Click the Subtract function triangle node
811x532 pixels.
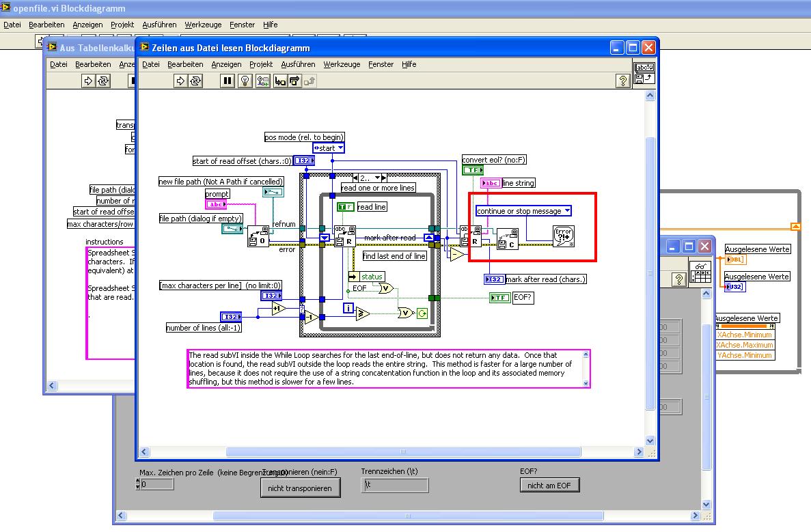457,254
